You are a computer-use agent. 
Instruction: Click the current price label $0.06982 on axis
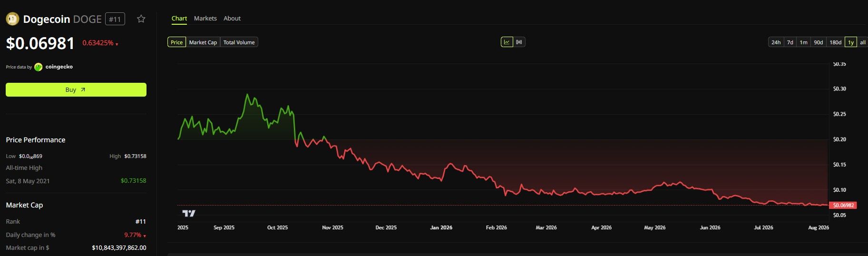click(843, 205)
